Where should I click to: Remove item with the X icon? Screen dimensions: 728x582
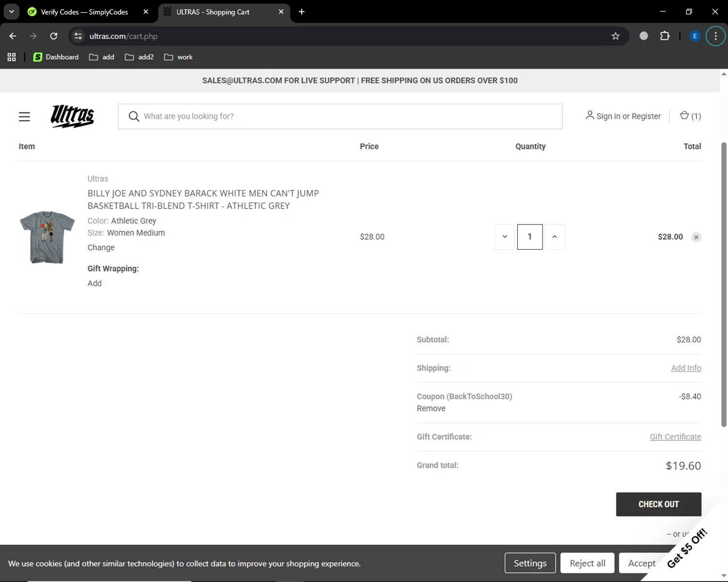coord(696,237)
